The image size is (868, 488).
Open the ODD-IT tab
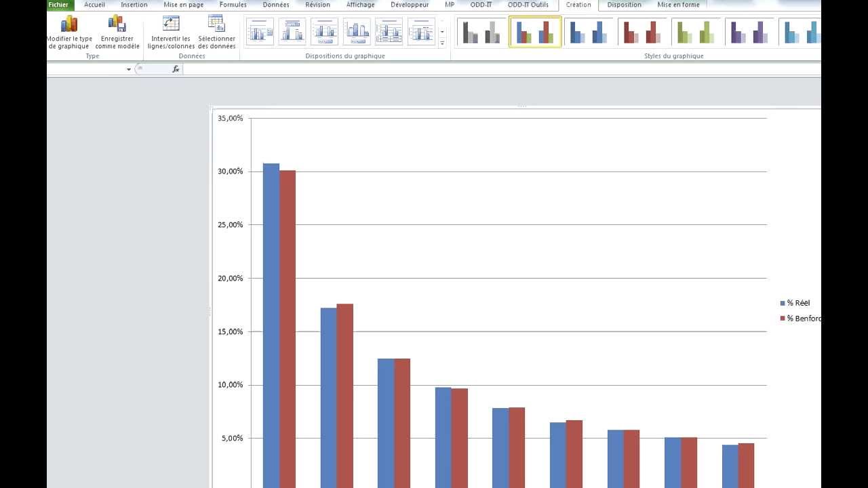point(481,5)
